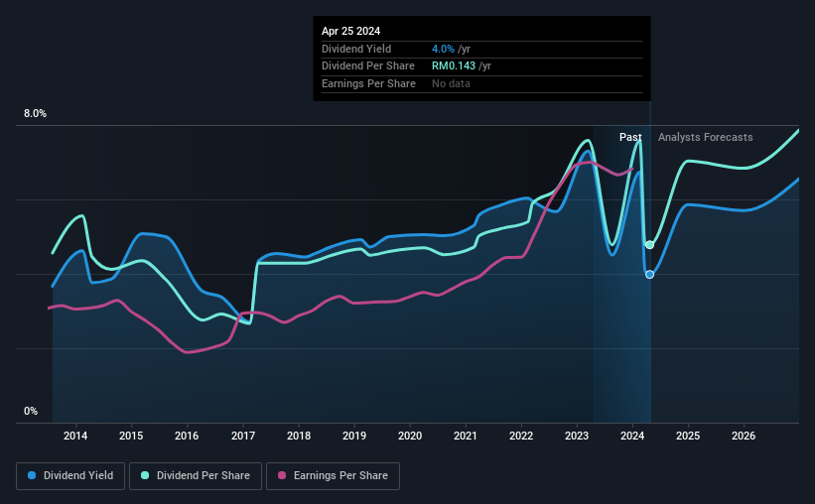Toggle the Earnings Per Share legend button

[x=333, y=475]
